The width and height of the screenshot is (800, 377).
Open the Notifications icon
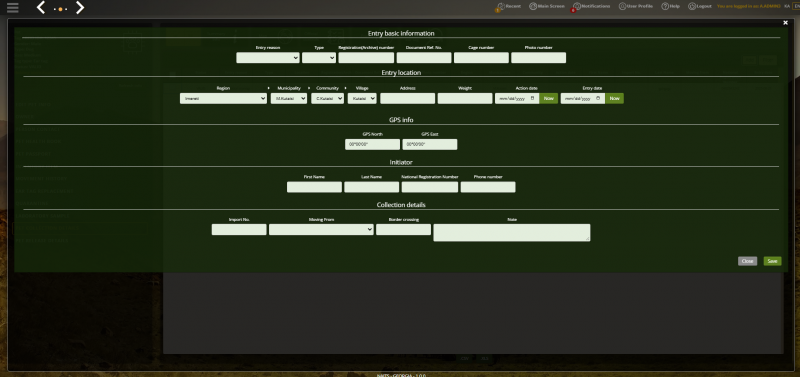click(x=577, y=6)
